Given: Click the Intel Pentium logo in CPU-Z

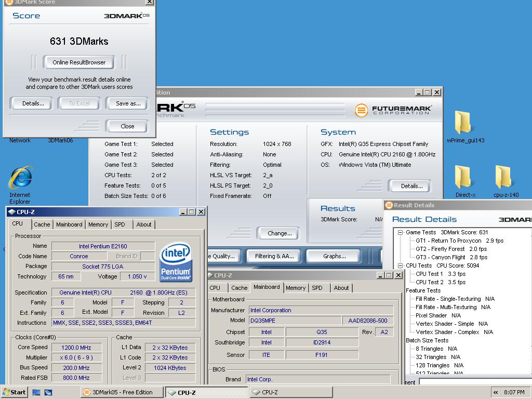Looking at the screenshot, I should (x=176, y=262).
